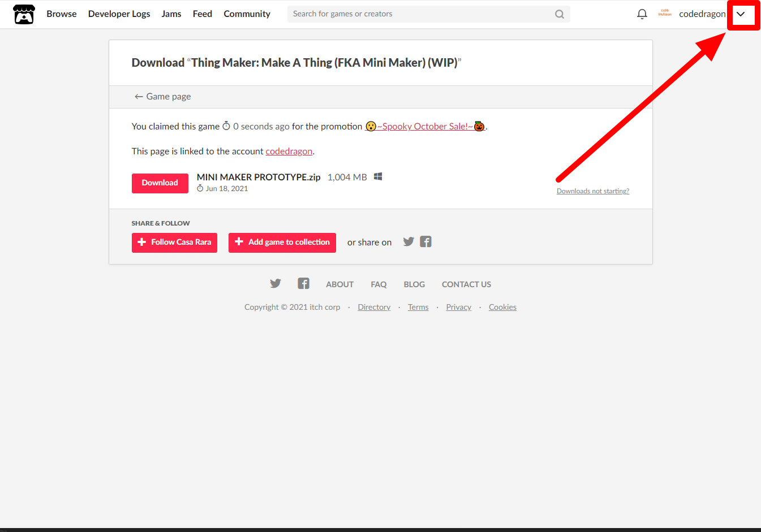Open the Cookies footer link
This screenshot has height=532, width=761.
pyautogui.click(x=502, y=307)
